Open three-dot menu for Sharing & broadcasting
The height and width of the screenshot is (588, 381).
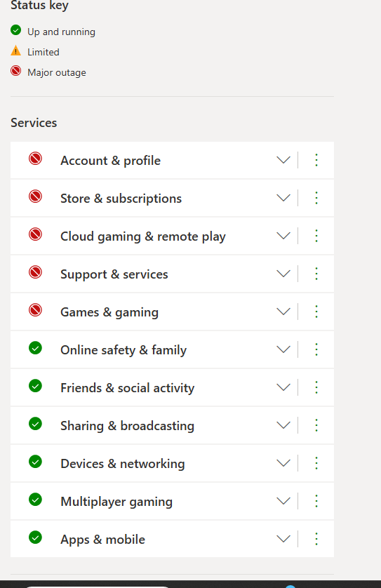(316, 425)
